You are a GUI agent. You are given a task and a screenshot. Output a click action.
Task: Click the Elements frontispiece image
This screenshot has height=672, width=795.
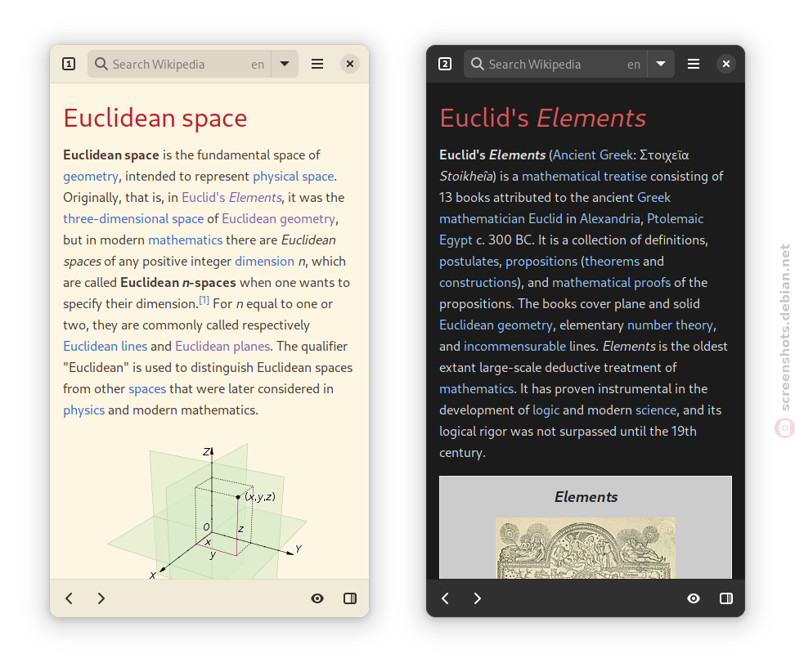pyautogui.click(x=585, y=548)
